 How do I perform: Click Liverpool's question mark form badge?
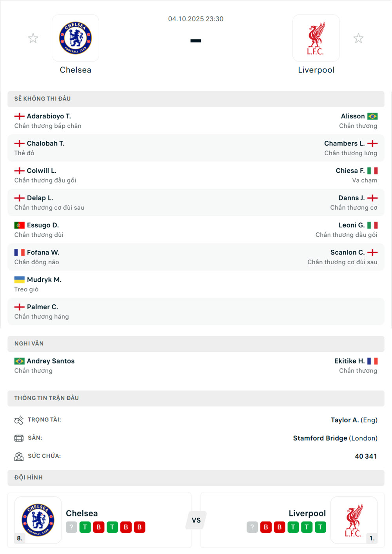pos(252,527)
